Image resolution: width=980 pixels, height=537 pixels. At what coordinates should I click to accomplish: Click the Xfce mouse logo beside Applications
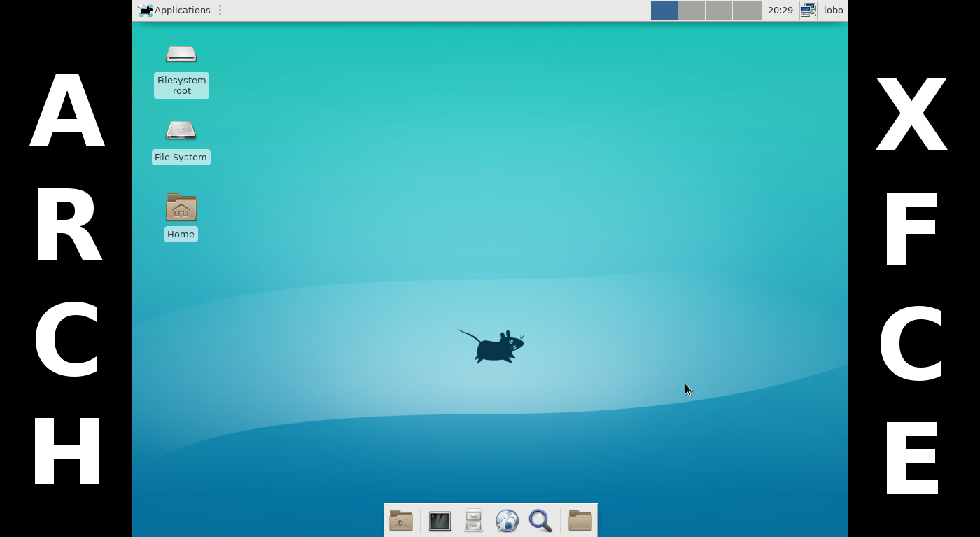[146, 10]
